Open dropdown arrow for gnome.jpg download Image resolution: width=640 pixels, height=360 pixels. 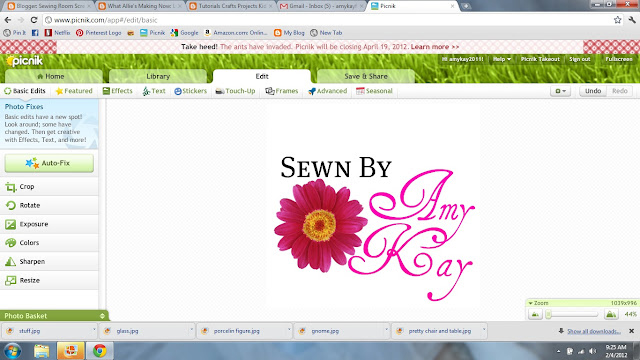coord(386,329)
